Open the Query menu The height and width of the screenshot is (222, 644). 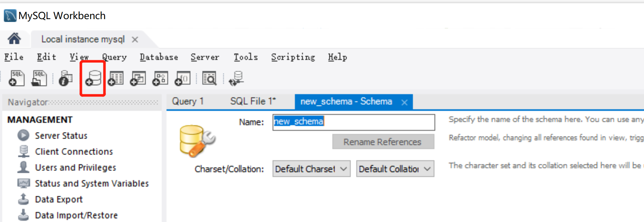tap(114, 57)
